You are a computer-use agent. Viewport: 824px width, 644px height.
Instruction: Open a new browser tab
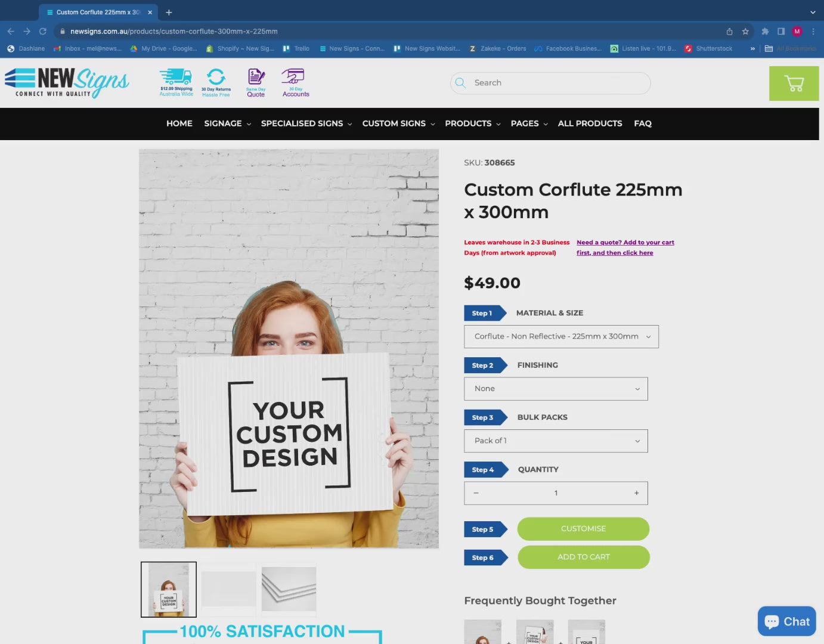(x=169, y=12)
